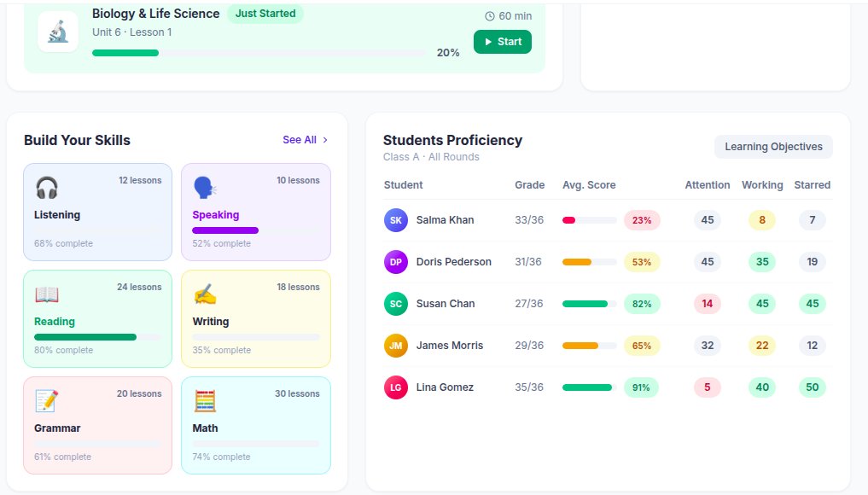This screenshot has width=868, height=495.
Task: Click Doris Pederson's 53% score badge
Action: [642, 262]
